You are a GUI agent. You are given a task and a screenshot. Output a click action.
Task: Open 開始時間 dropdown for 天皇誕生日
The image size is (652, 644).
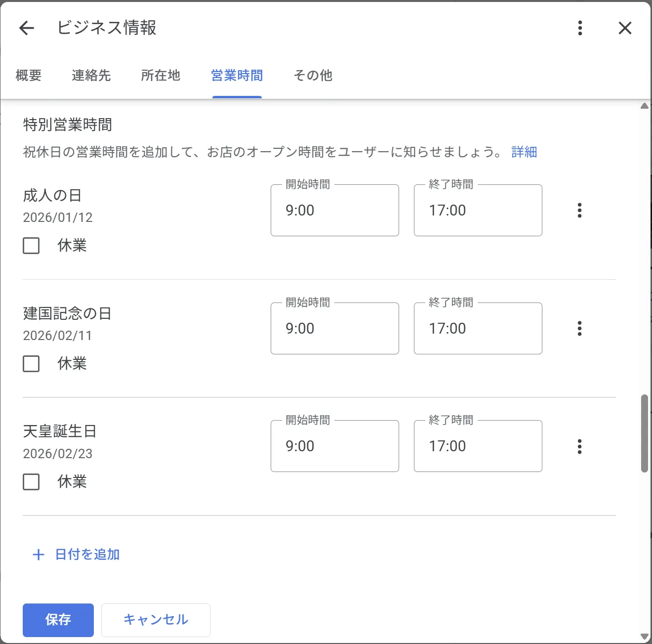pyautogui.click(x=334, y=446)
